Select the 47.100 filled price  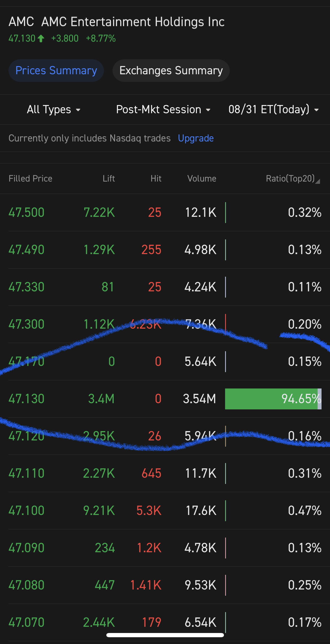click(x=27, y=511)
